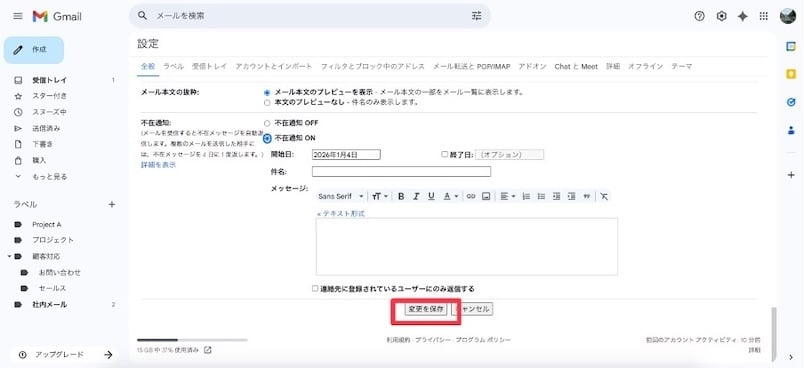The height and width of the screenshot is (368, 804).
Task: Open the text size dropdown
Action: [x=380, y=196]
